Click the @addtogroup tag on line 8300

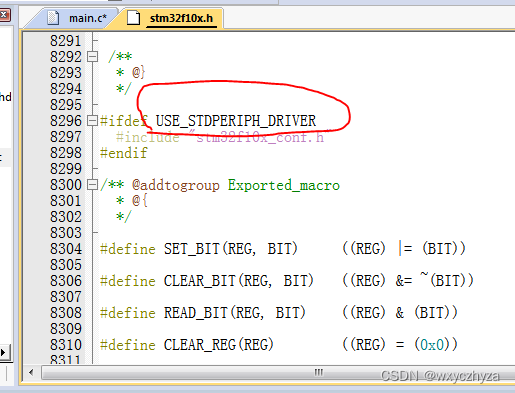[176, 185]
